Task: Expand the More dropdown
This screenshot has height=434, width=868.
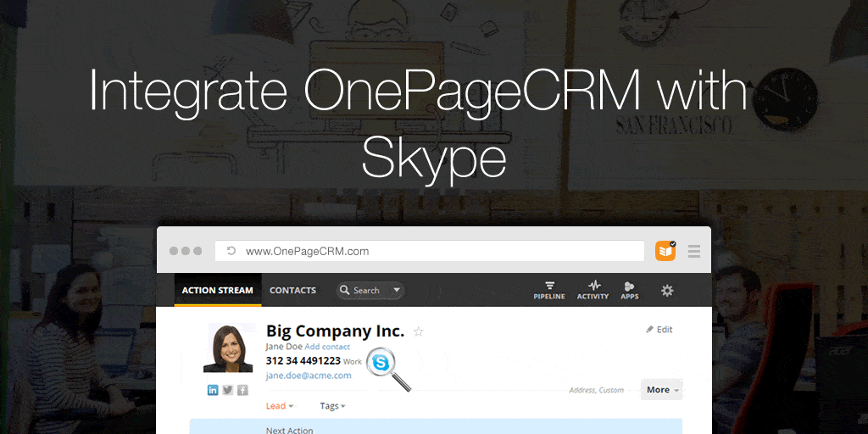Action: (x=662, y=390)
